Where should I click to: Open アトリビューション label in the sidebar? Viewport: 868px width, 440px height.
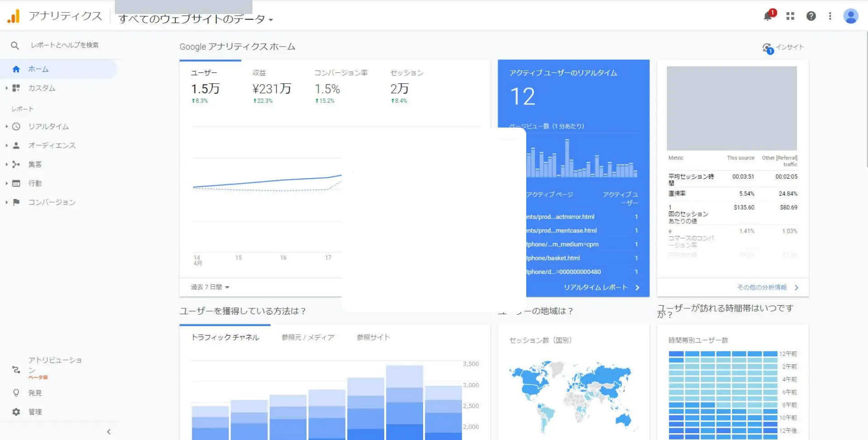click(x=55, y=365)
